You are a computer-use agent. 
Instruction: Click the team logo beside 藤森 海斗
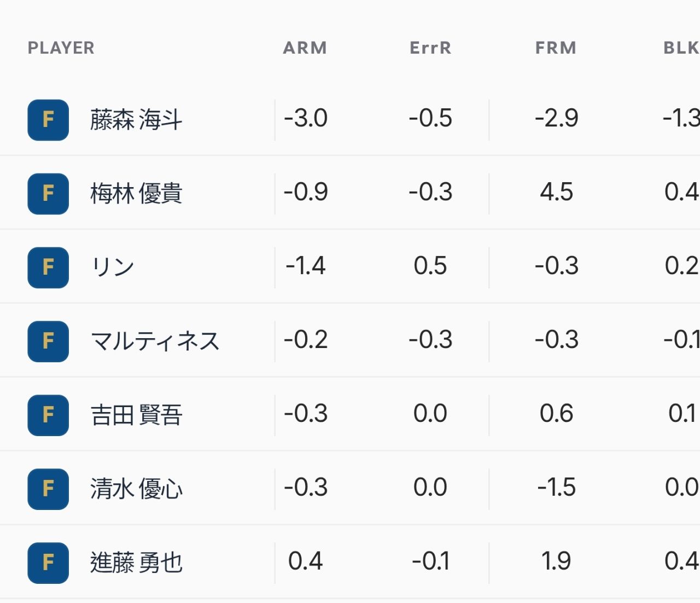[48, 120]
